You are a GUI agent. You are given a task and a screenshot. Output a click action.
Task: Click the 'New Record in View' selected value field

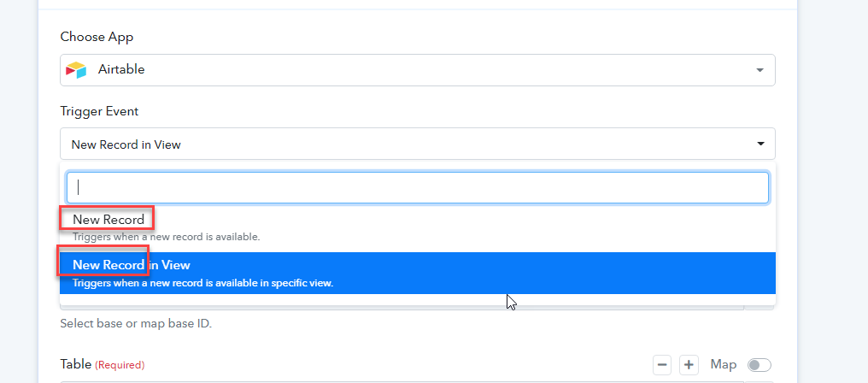point(418,144)
